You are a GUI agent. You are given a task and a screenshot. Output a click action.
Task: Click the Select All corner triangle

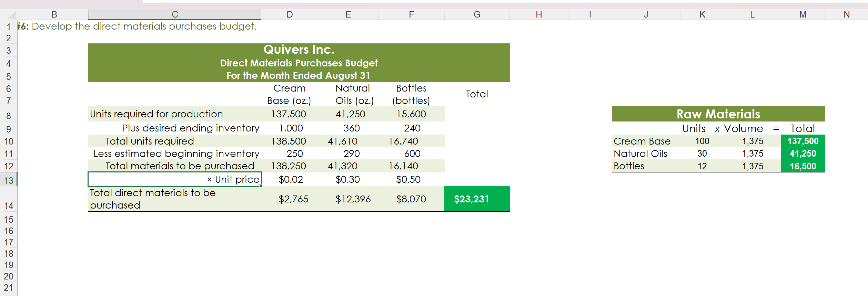point(12,14)
